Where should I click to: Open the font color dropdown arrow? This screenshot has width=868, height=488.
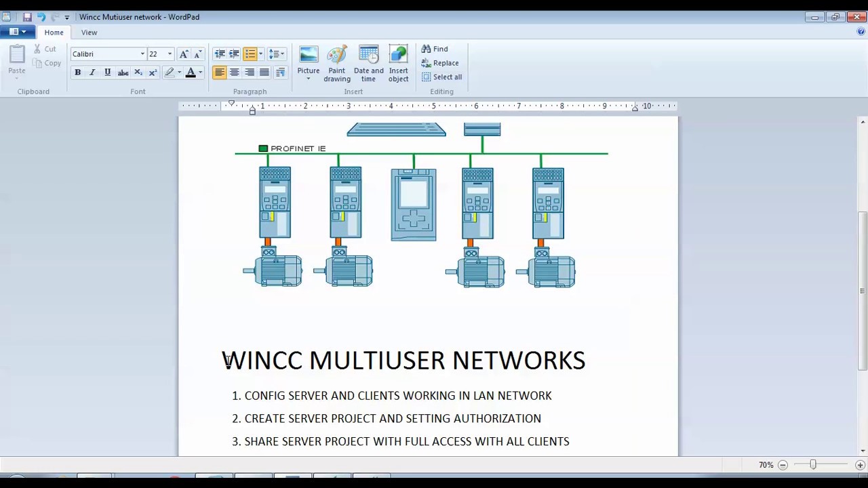[200, 73]
